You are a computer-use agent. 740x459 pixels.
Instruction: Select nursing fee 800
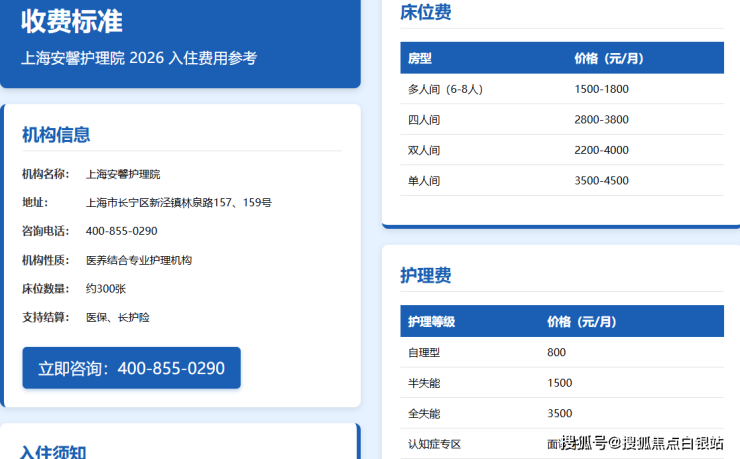point(556,352)
